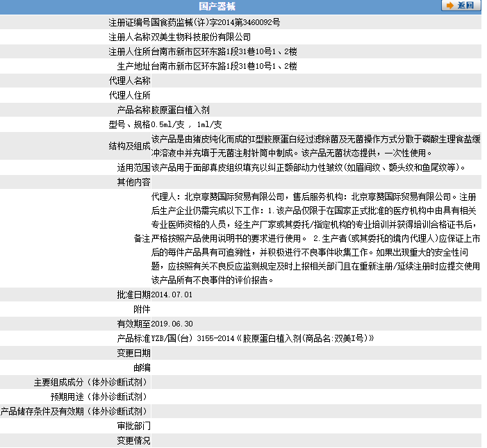Click approval date 2014.07.01

pos(172,294)
